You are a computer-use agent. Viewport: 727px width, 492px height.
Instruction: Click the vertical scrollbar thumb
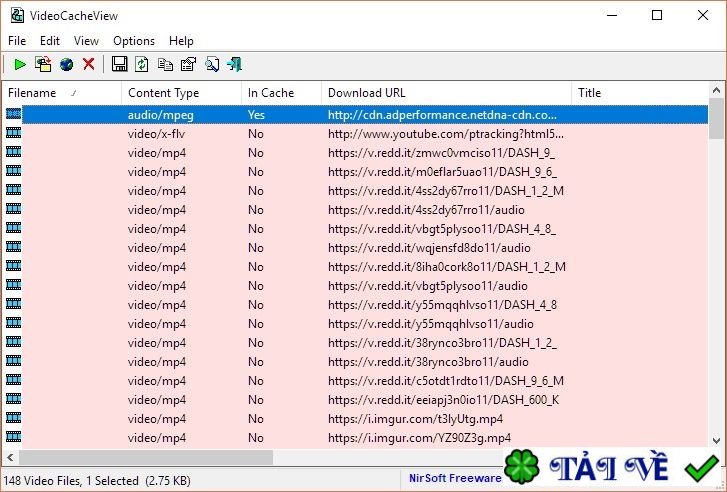pos(717,118)
